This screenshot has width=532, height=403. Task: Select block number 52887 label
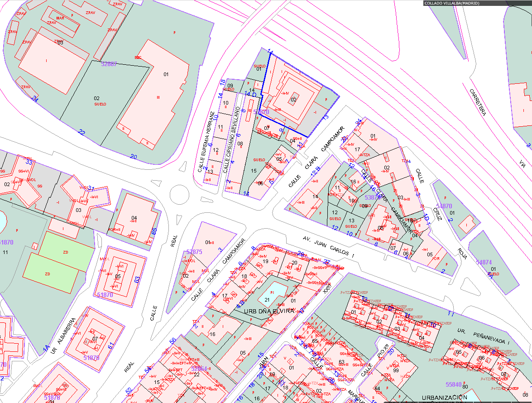[109, 64]
